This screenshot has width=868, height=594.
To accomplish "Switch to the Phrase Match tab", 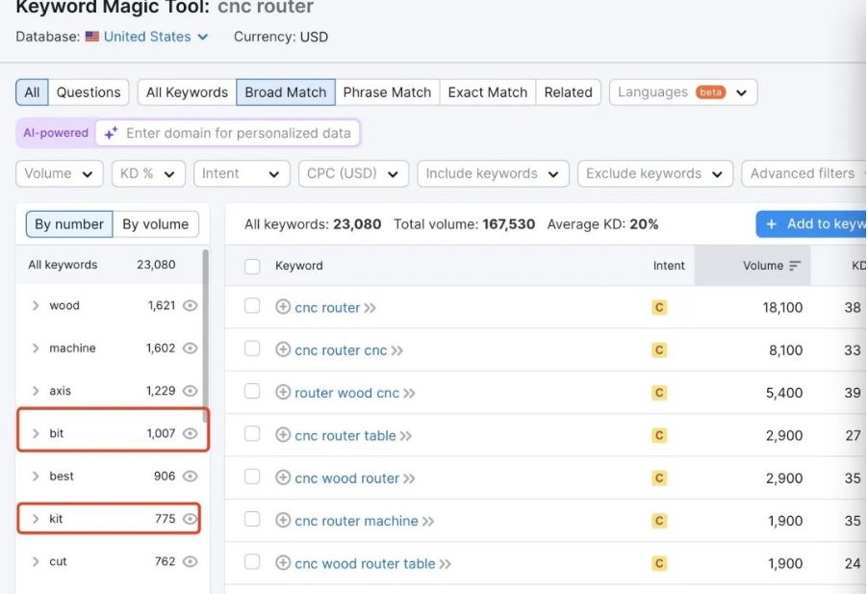I will [387, 92].
